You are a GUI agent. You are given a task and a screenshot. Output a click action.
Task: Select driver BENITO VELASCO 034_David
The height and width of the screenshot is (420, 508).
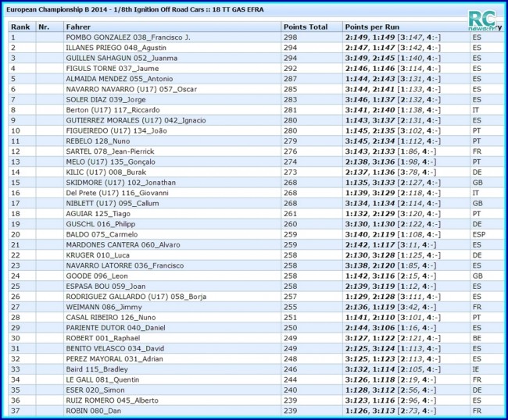pos(115,348)
